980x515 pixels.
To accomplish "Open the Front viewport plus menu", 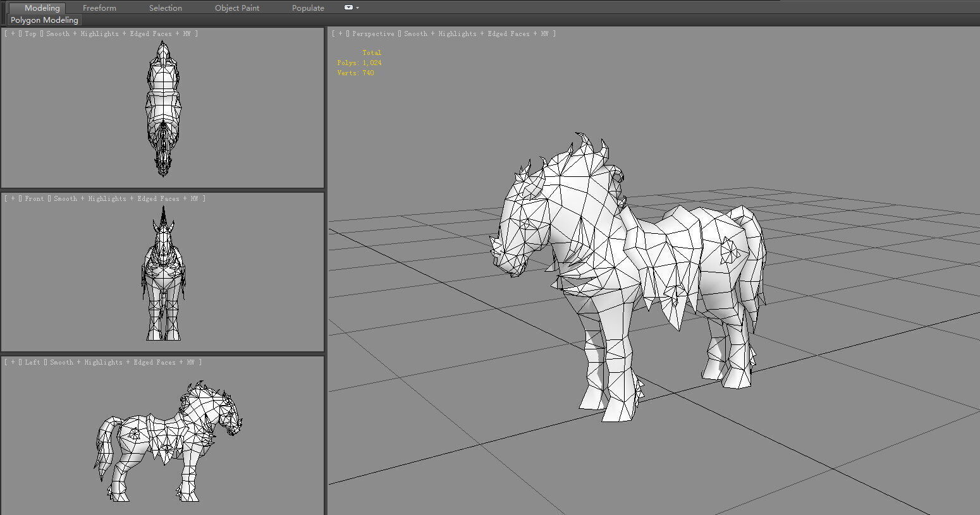I will tap(13, 198).
